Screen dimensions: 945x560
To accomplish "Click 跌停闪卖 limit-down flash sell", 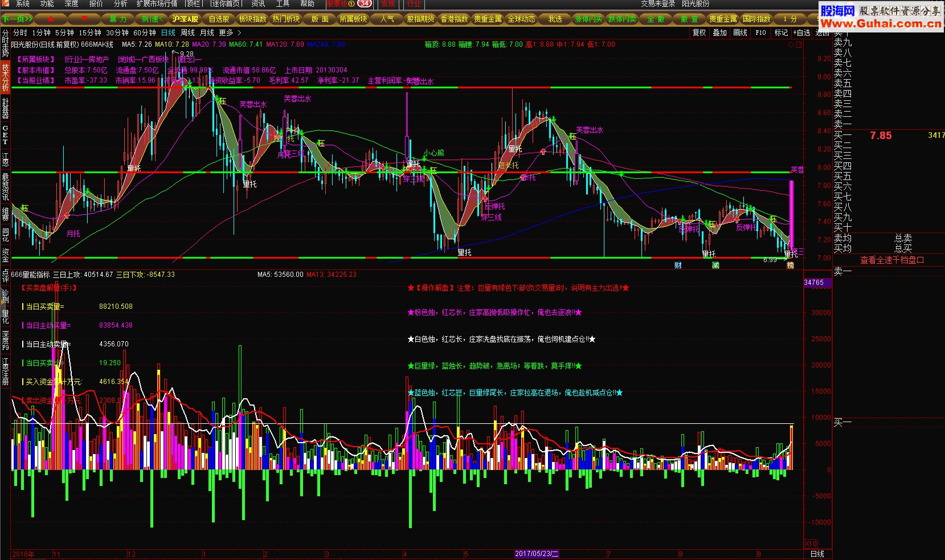I will pos(622,19).
